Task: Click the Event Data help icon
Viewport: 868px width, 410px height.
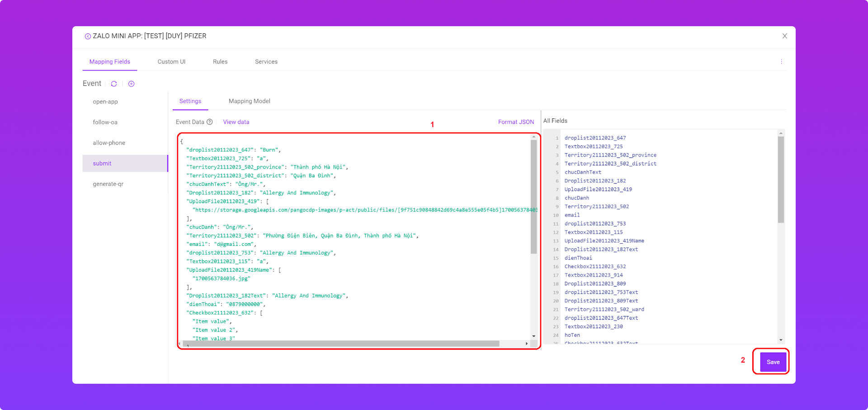Action: tap(210, 122)
